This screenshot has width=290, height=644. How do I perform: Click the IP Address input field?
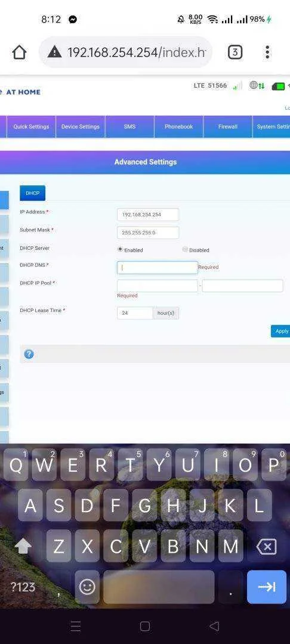coord(148,215)
